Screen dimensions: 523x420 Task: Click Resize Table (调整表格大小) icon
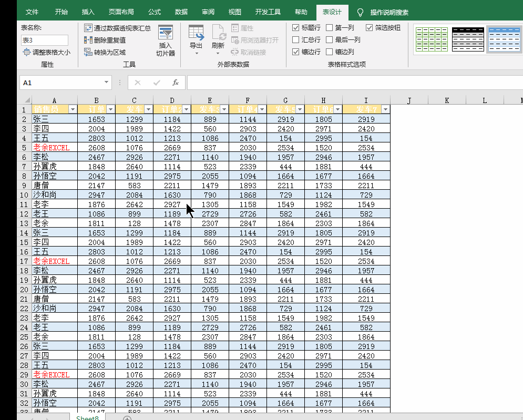[27, 52]
